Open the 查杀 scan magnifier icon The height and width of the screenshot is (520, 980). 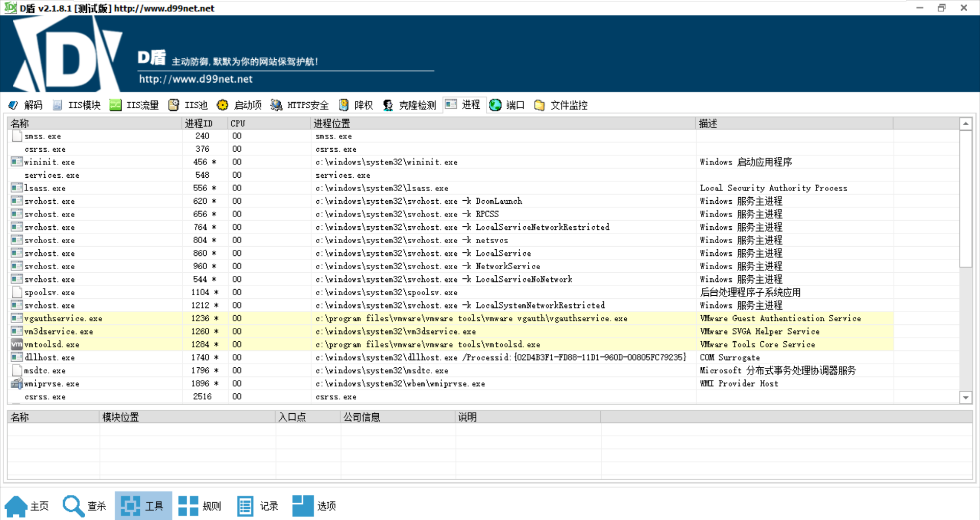[x=73, y=506]
